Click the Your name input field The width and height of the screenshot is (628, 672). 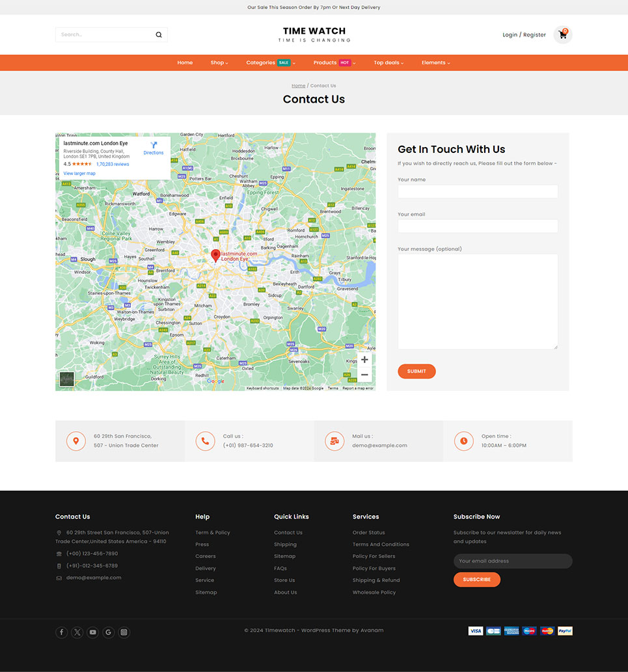tap(478, 191)
